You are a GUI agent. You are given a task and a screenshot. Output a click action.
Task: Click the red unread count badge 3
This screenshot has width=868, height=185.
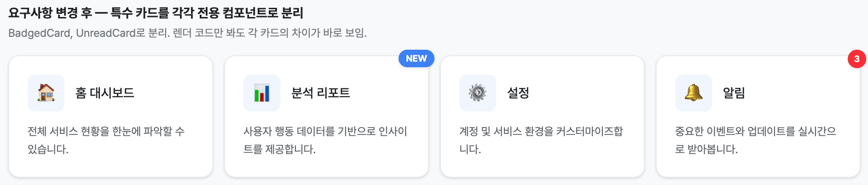pyautogui.click(x=857, y=59)
